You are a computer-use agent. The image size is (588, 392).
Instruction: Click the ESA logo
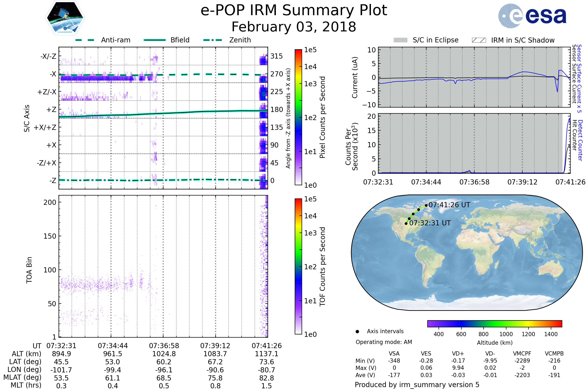click(x=532, y=16)
